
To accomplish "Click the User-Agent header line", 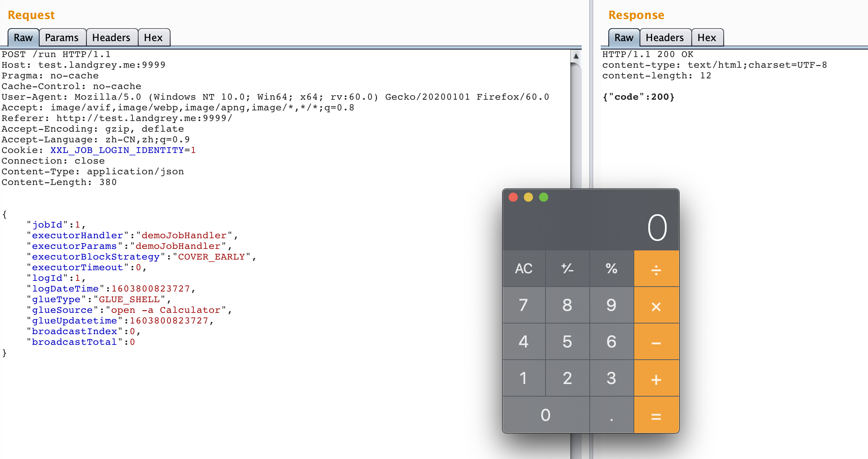I will 275,97.
